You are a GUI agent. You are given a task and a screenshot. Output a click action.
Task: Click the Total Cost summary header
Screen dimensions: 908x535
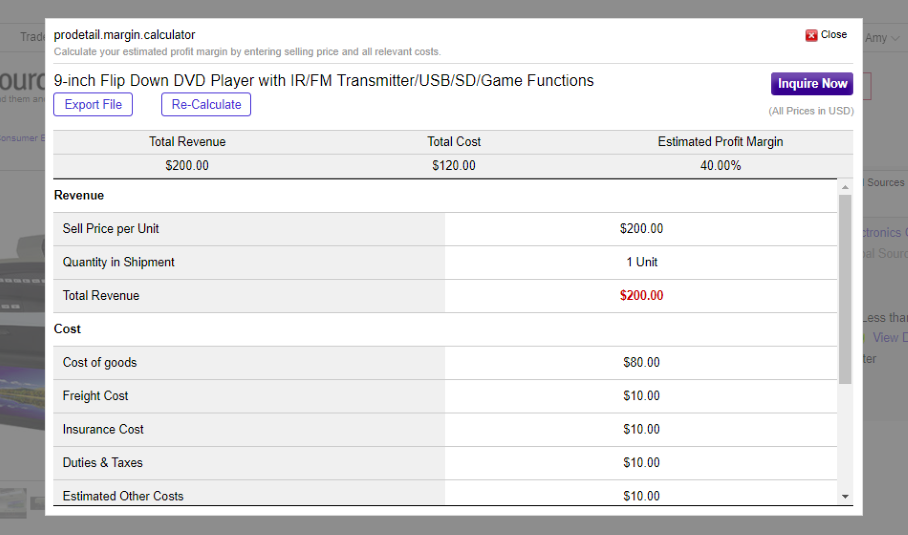click(453, 142)
